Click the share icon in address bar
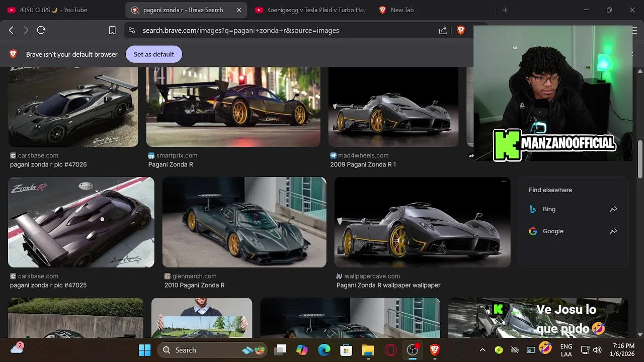Screen dimensions: 644x362 [x=443, y=31]
